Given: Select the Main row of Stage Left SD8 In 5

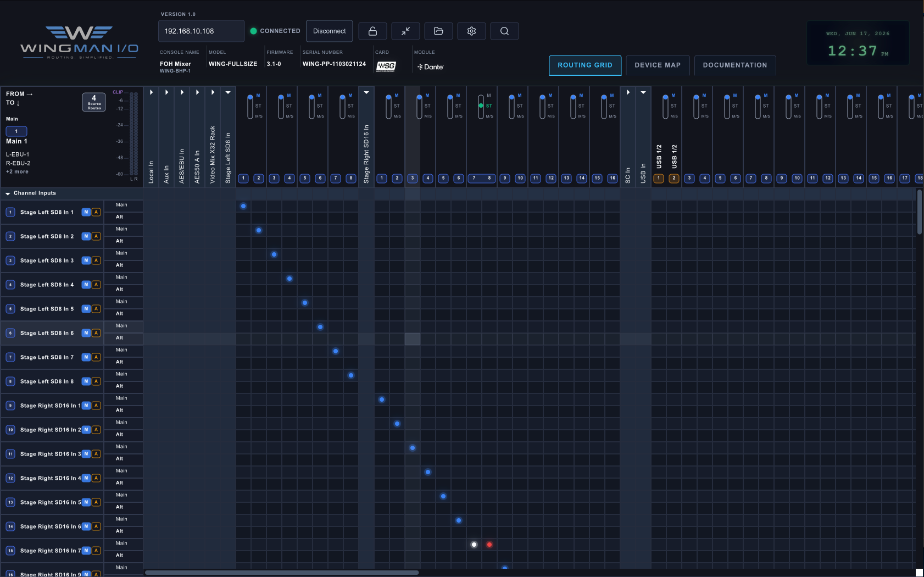Looking at the screenshot, I should tap(124, 302).
